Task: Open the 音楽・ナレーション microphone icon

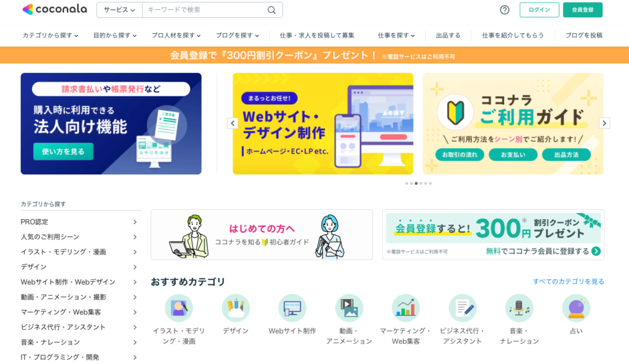Action: click(x=519, y=308)
